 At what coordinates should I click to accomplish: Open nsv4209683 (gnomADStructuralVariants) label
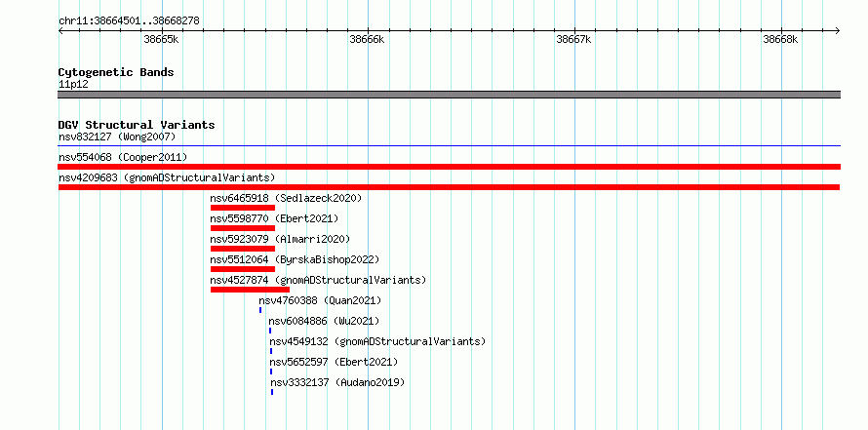pos(167,177)
